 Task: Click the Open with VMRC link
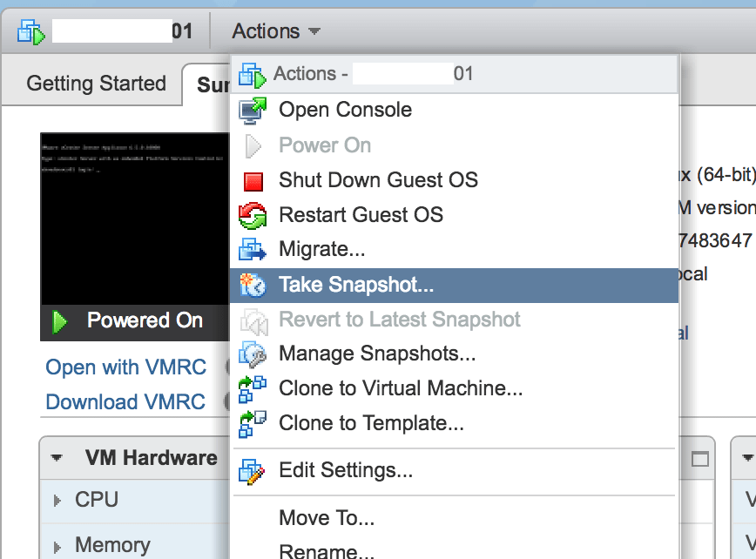(125, 367)
